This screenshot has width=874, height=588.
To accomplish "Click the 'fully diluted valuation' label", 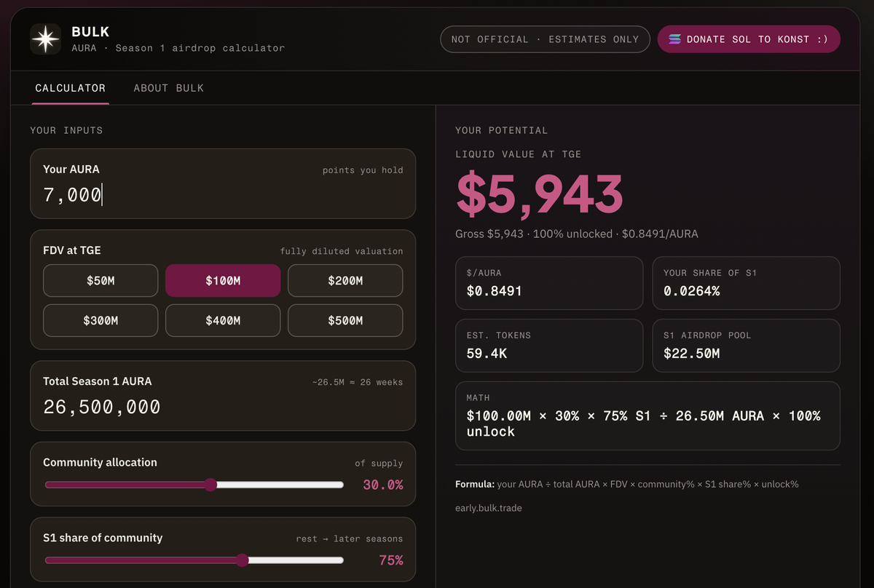I will click(x=342, y=251).
